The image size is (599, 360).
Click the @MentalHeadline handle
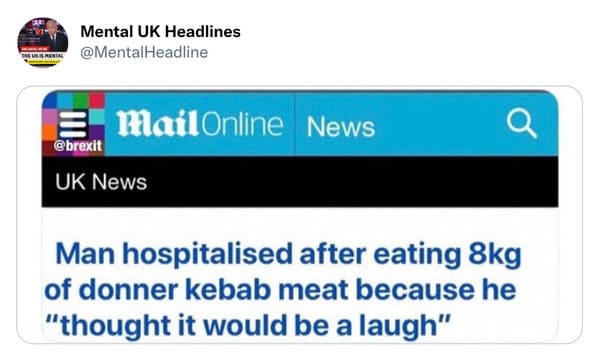pos(144,52)
